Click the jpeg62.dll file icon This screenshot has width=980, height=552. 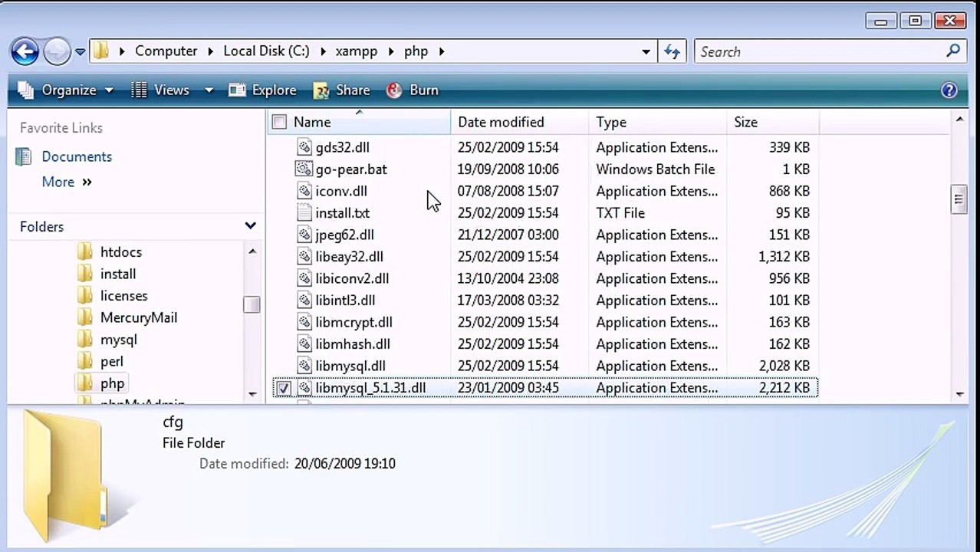click(x=304, y=235)
